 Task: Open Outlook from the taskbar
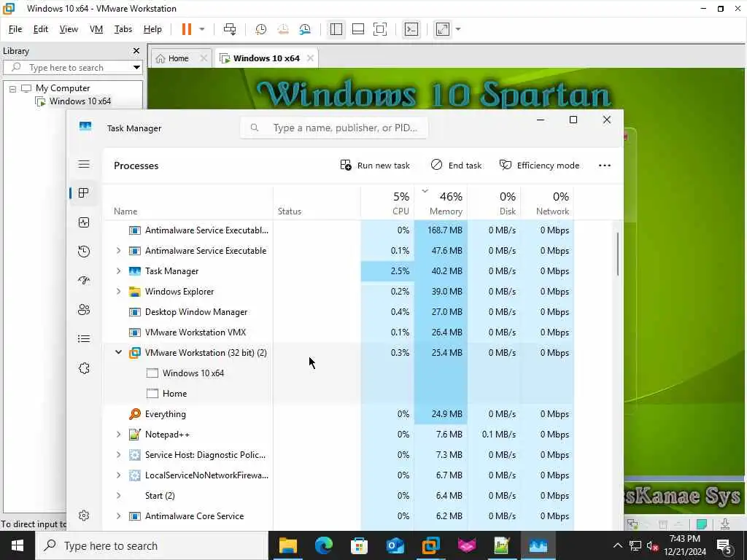point(395,545)
